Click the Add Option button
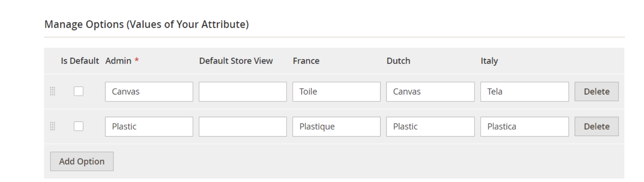The height and width of the screenshot is (182, 644). pyautogui.click(x=82, y=161)
